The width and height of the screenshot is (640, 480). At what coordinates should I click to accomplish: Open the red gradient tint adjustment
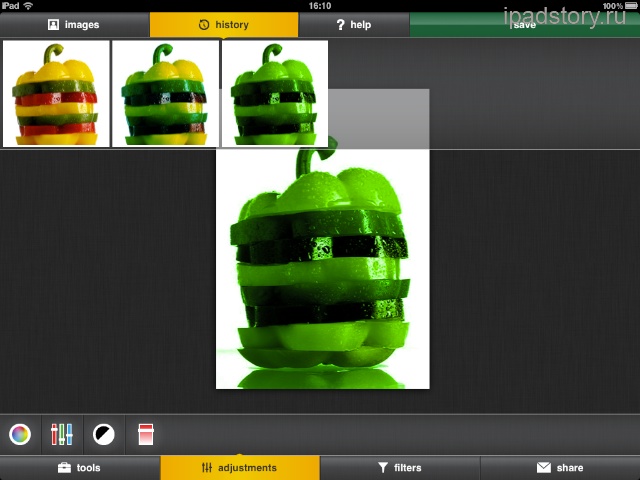point(146,434)
